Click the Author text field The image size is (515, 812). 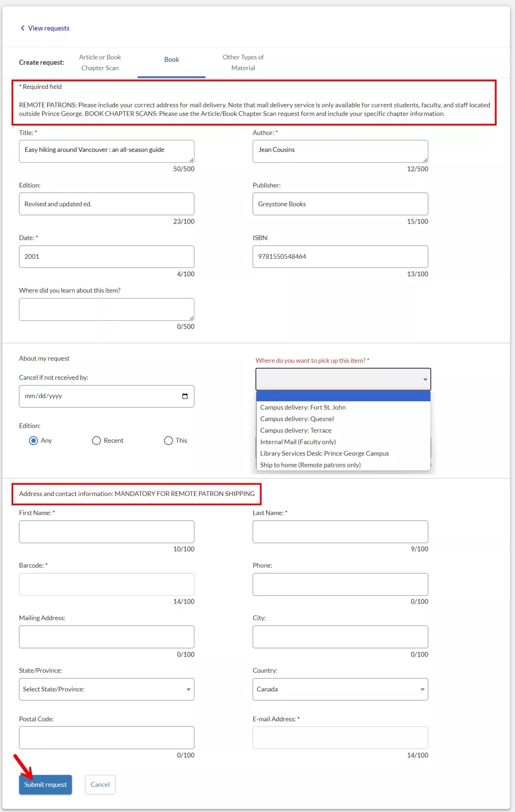(x=340, y=151)
